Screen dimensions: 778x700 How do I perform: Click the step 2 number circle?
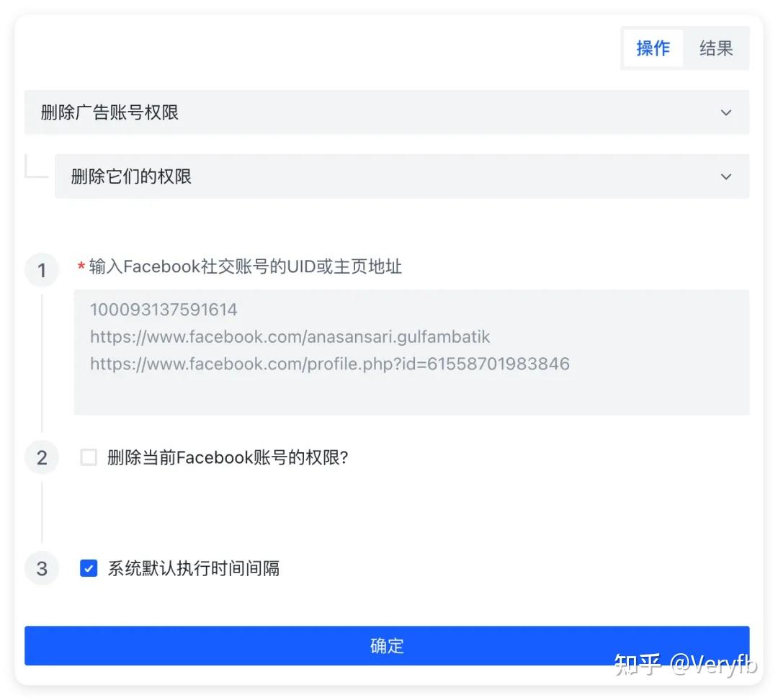pos(41,457)
